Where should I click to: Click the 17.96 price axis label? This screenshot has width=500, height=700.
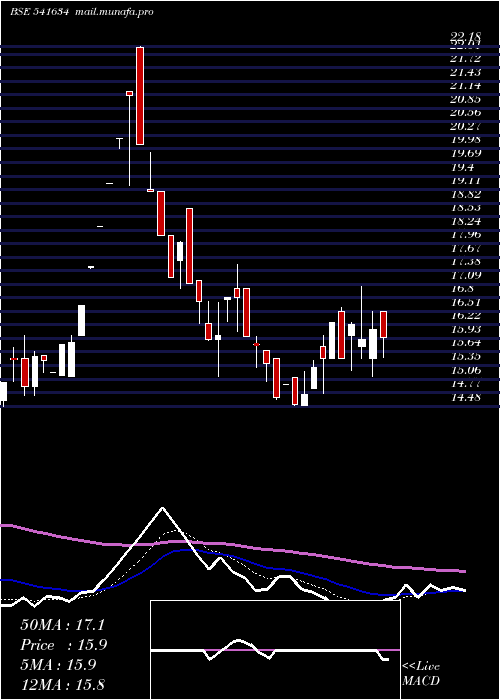(x=466, y=234)
